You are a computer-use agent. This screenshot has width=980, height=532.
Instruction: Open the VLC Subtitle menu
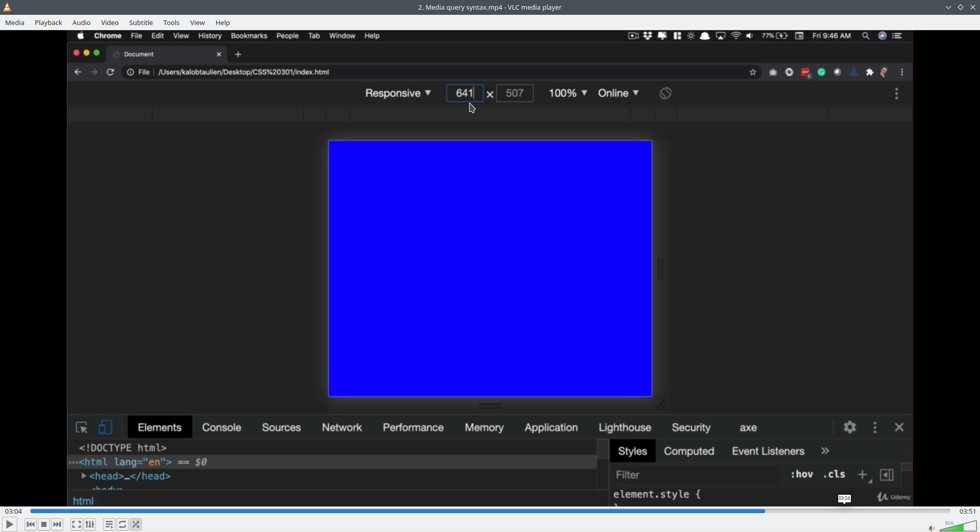tap(141, 22)
